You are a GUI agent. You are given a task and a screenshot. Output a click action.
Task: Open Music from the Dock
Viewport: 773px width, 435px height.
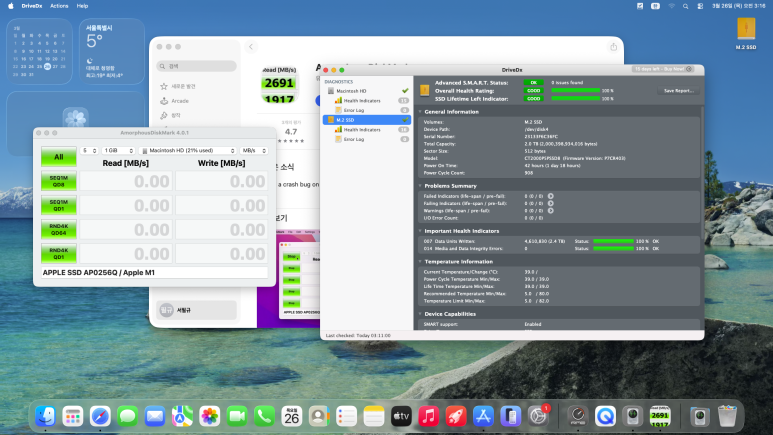tap(428, 416)
